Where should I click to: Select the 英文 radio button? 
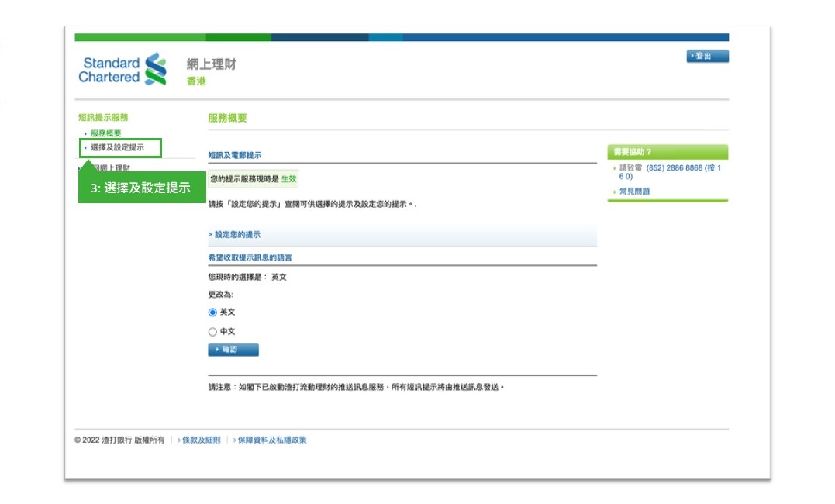click(213, 312)
